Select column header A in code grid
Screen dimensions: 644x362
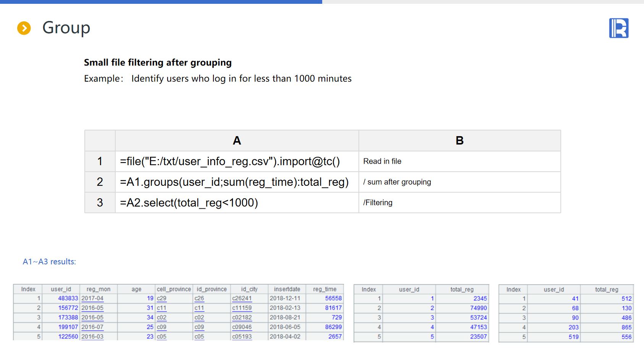point(237,141)
